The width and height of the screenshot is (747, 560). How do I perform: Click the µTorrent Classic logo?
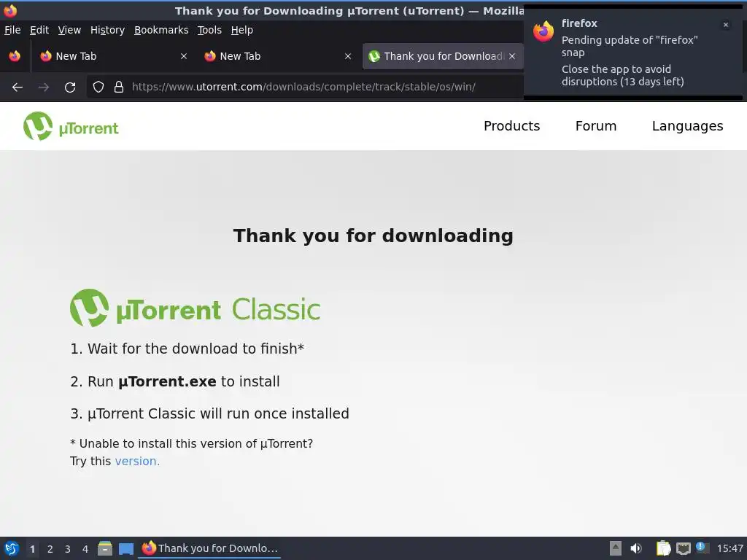pos(196,308)
